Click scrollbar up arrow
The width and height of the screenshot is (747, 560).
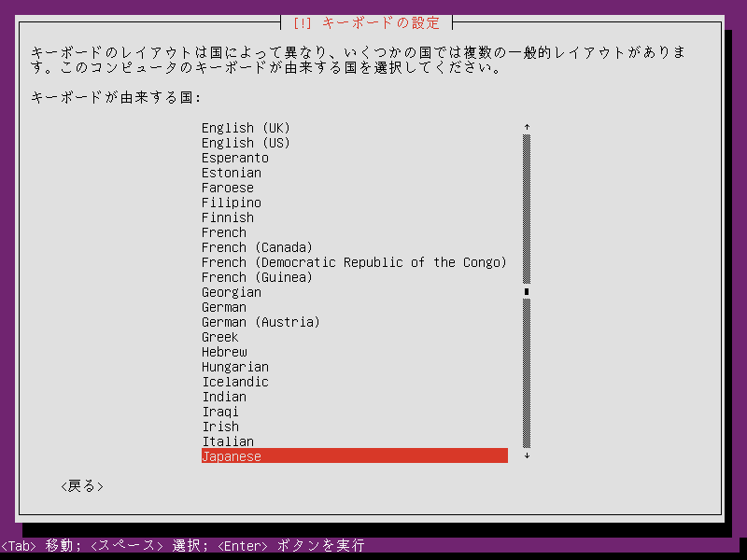(527, 128)
